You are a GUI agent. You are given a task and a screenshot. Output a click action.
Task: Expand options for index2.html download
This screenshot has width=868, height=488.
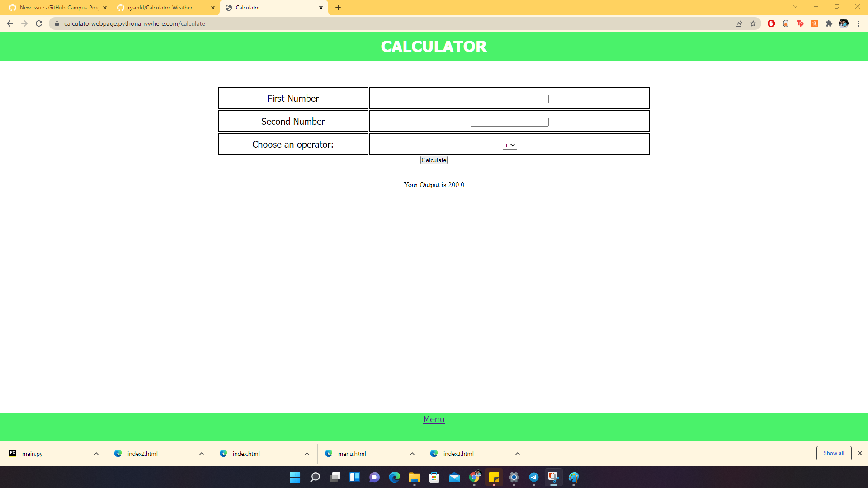coord(202,454)
